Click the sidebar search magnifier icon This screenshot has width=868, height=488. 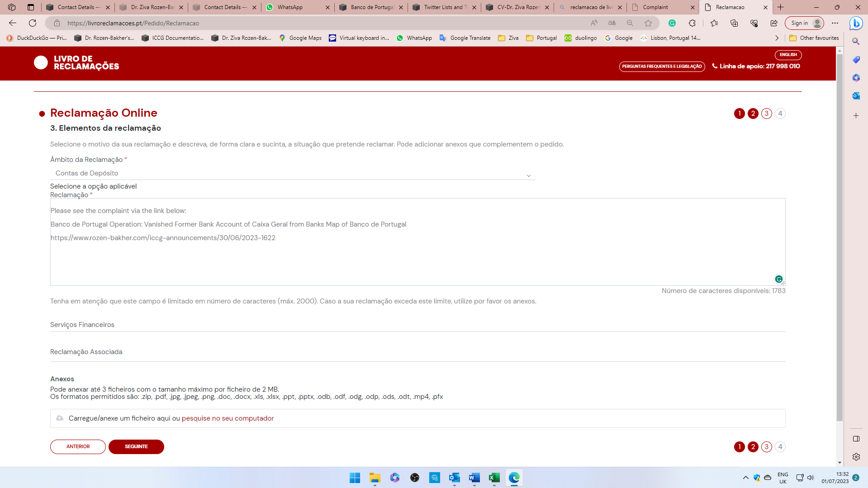[x=856, y=42]
